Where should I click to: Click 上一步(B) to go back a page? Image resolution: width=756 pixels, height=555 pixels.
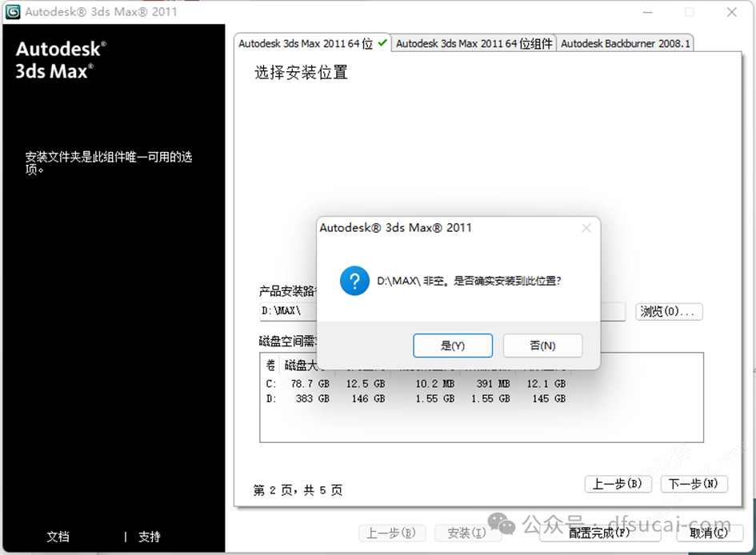click(x=618, y=485)
